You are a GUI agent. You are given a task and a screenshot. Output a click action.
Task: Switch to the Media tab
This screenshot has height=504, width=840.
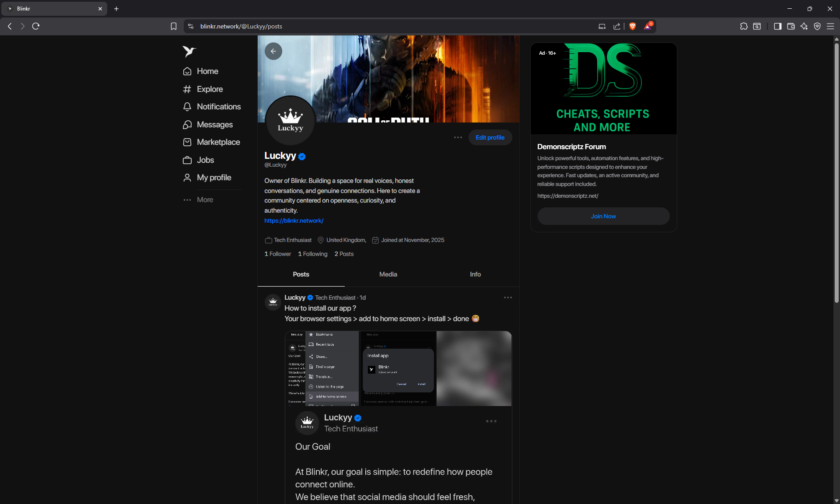coord(388,274)
